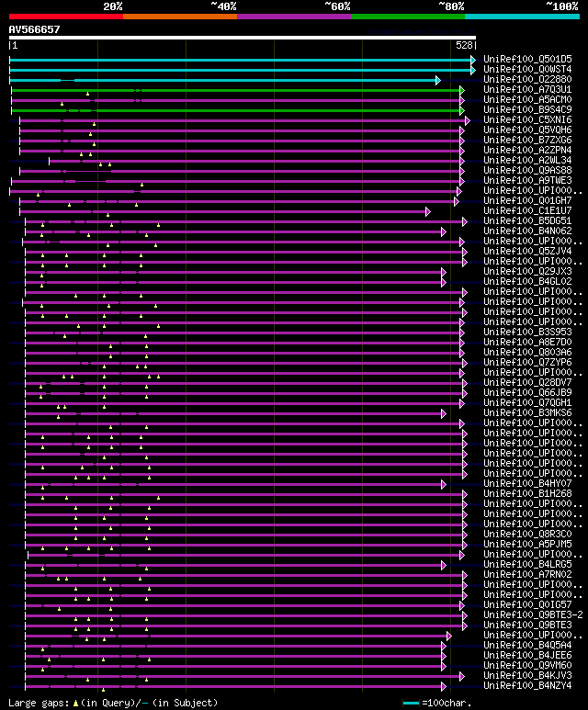Open hit UniRef100_A7Q3U1
The width and height of the screenshot is (588, 710).
click(527, 89)
